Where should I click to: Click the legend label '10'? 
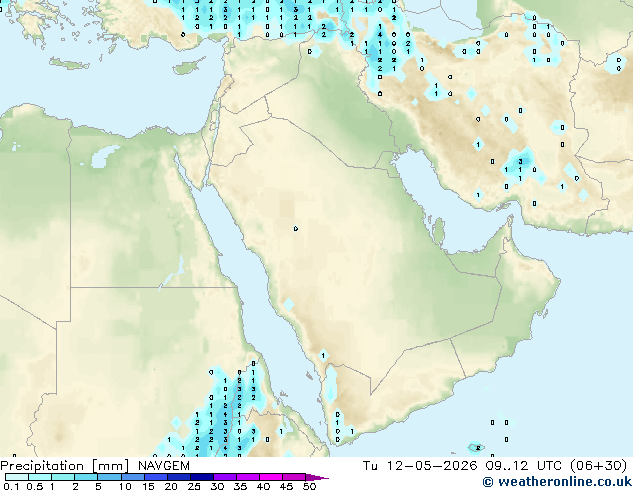pos(125,486)
